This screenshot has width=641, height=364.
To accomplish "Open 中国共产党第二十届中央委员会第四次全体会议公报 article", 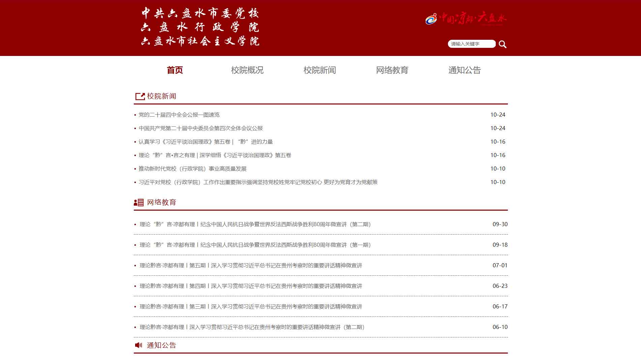I will [201, 128].
